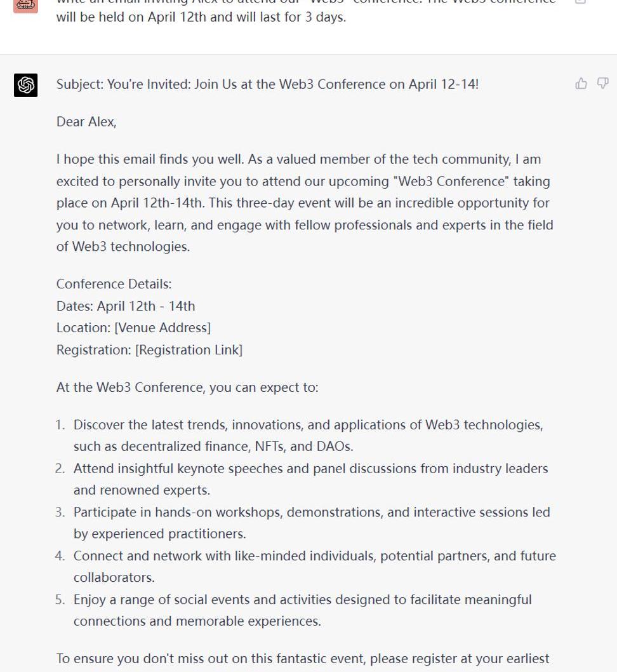Click the "Conference Details:" heading
This screenshot has width=617, height=672.
tap(114, 284)
